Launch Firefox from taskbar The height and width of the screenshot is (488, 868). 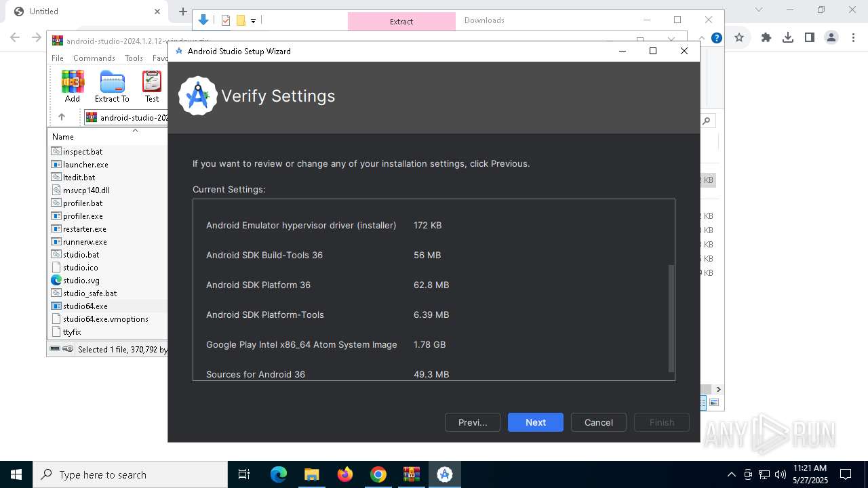(345, 474)
